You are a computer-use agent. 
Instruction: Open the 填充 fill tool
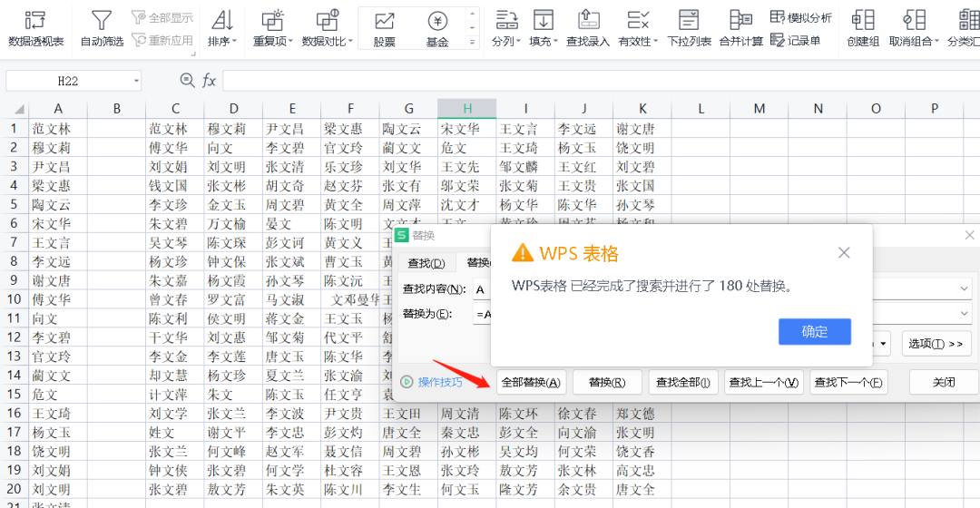tap(544, 29)
